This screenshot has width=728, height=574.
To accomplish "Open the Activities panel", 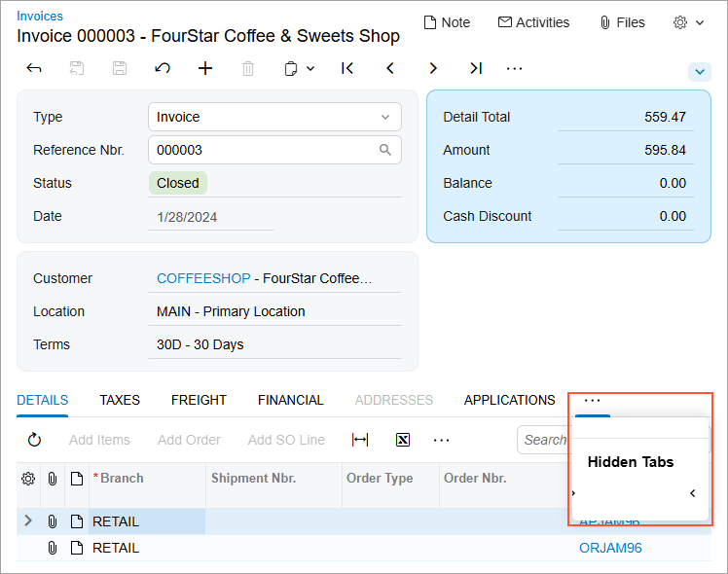I will pyautogui.click(x=533, y=22).
